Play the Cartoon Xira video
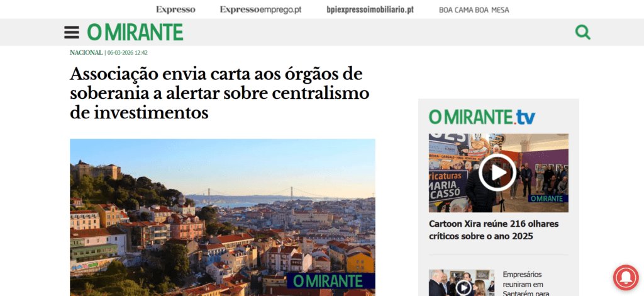Image resolution: width=644 pixels, height=296 pixels. pyautogui.click(x=497, y=173)
